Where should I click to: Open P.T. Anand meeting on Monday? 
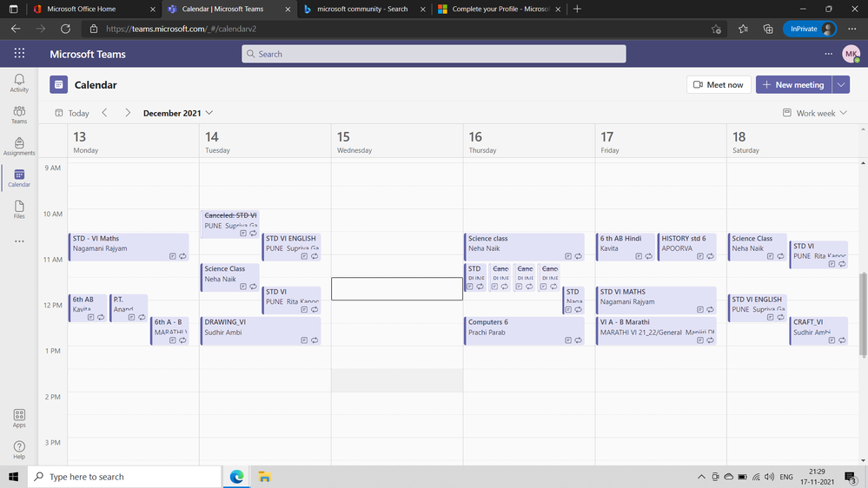[x=129, y=307]
